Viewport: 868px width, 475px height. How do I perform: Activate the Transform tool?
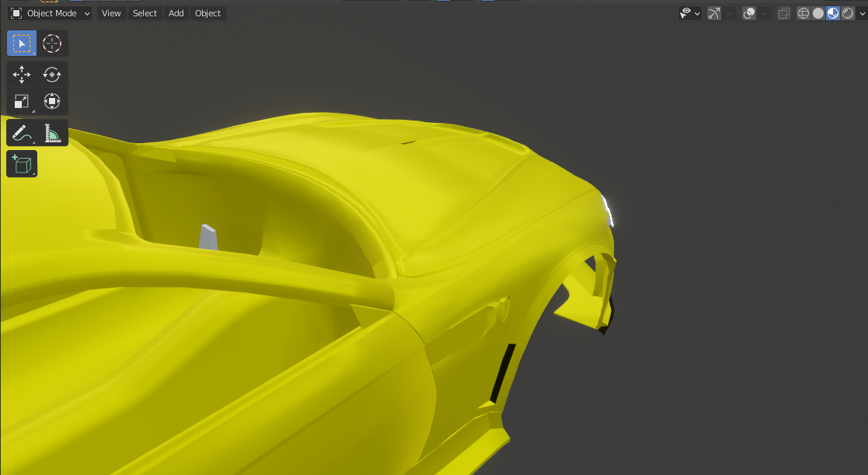point(52,101)
